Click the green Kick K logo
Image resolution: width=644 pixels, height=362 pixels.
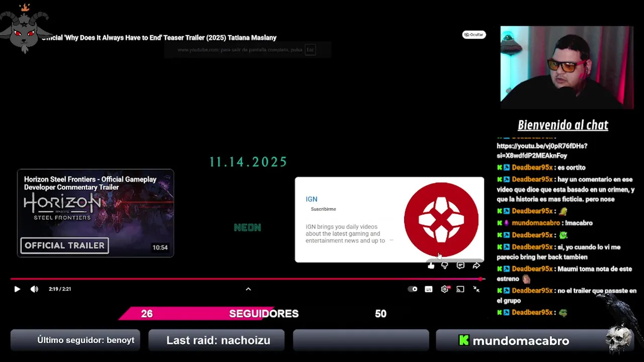(x=464, y=340)
